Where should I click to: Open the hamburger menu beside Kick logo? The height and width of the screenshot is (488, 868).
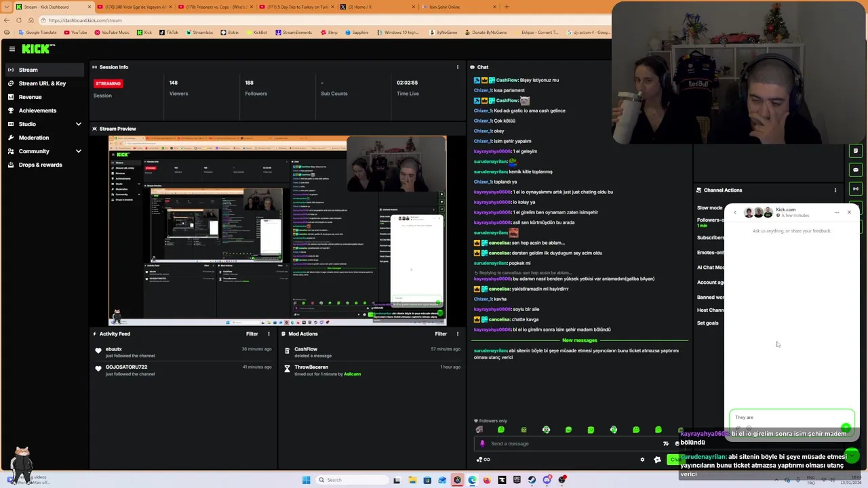tap(12, 49)
